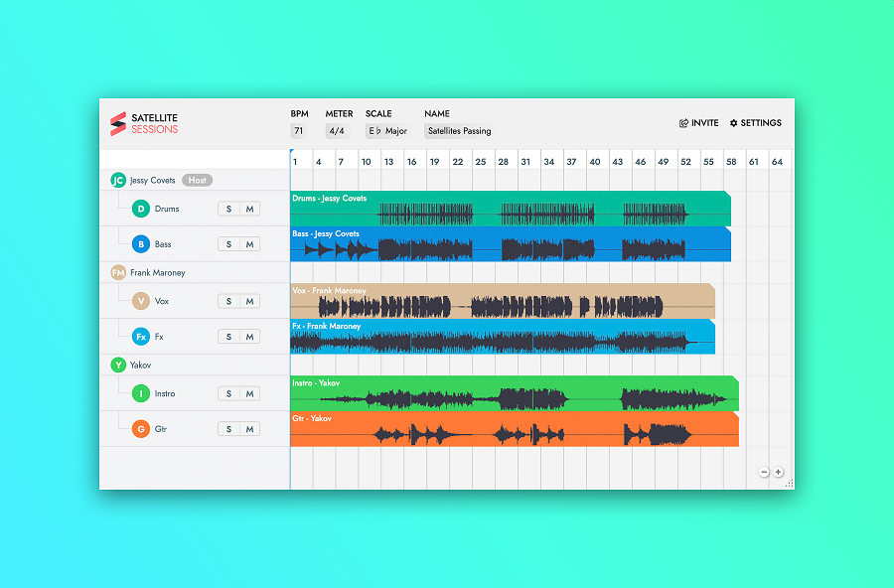894x588 pixels.
Task: Open the Settings menu
Action: (x=756, y=123)
